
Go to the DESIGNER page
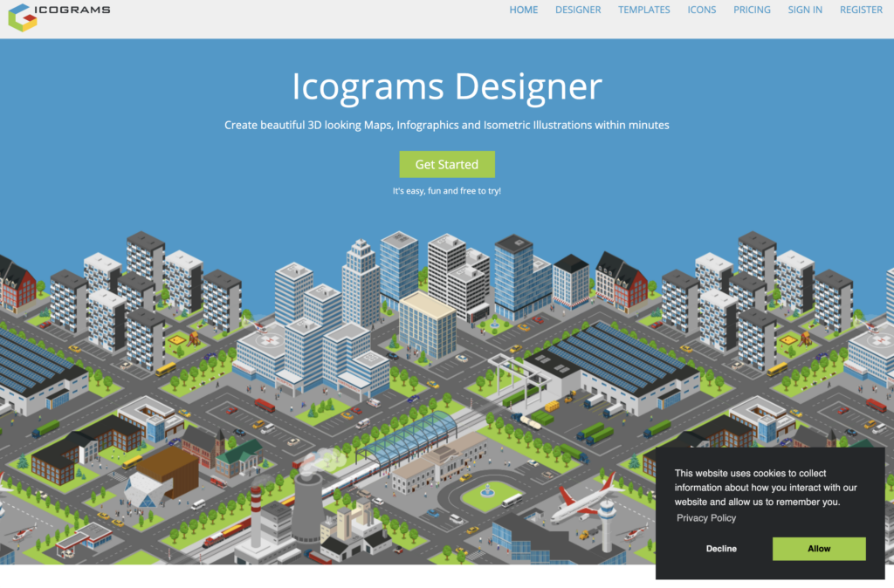[578, 10]
